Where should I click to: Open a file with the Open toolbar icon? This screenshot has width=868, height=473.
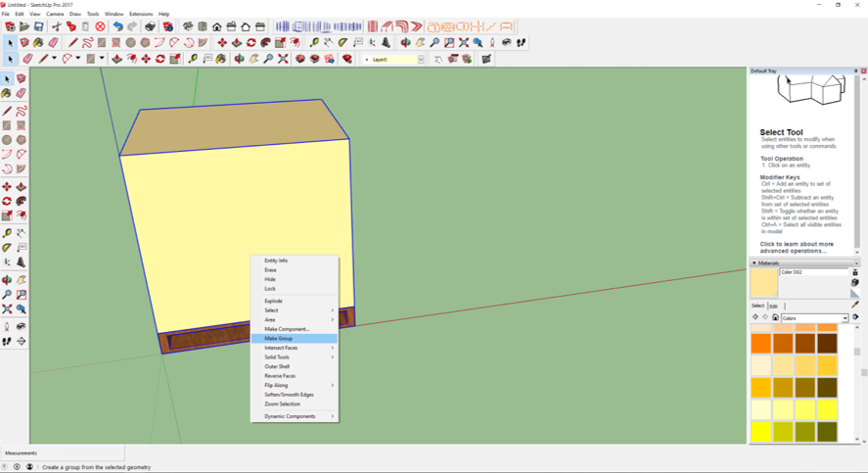[x=23, y=26]
